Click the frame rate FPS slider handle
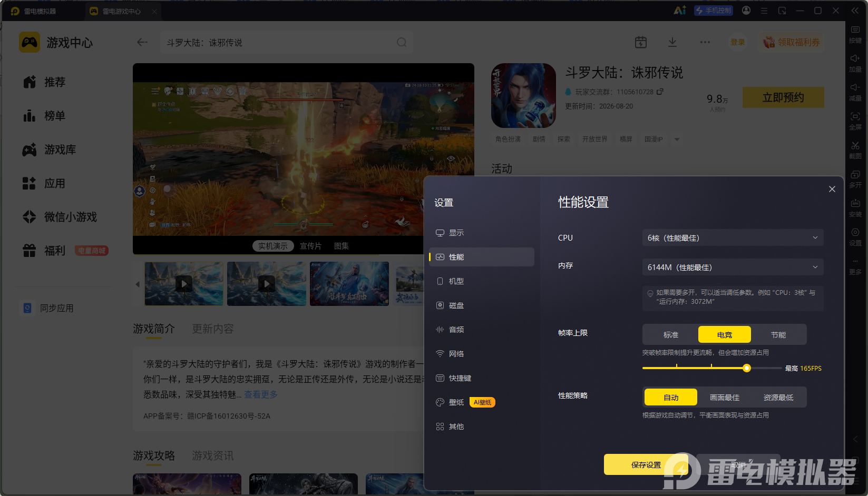The image size is (868, 496). 747,368
